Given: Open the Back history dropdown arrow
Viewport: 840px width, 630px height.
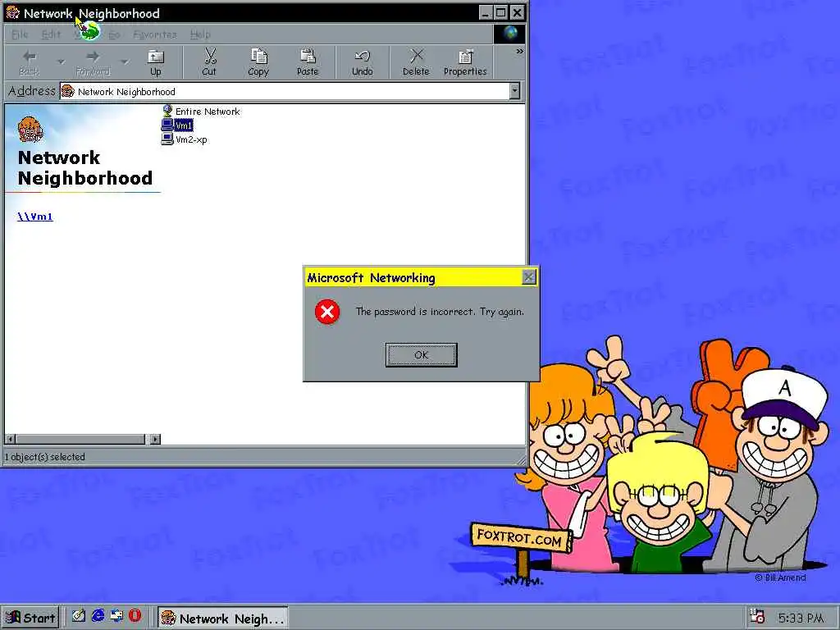Looking at the screenshot, I should click(61, 62).
